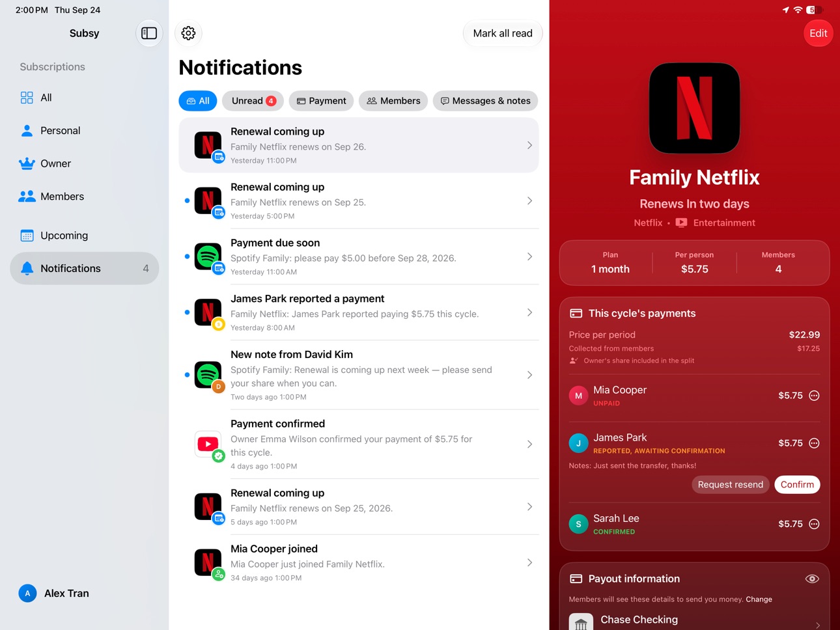
Task: Click Request resend for James Park
Action: tap(730, 485)
